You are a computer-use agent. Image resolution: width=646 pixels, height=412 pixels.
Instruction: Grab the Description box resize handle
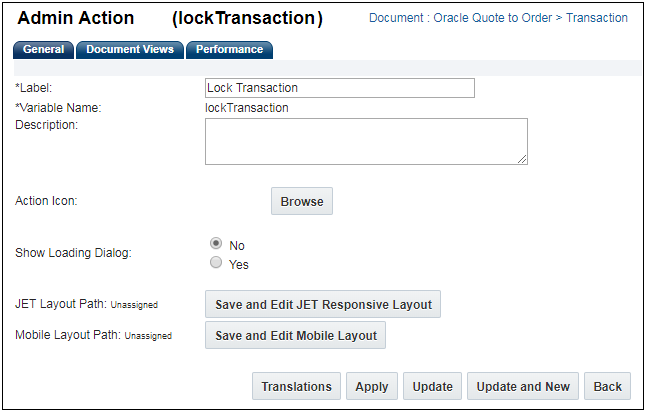523,159
